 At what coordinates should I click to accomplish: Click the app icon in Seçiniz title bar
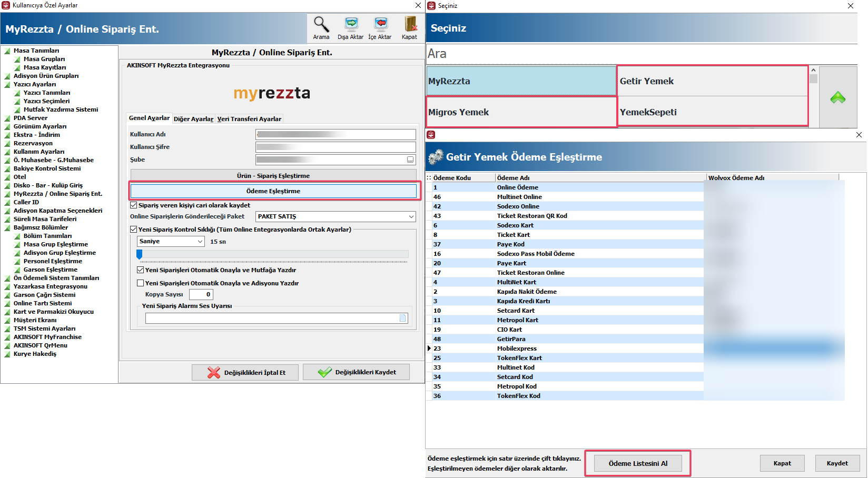[x=431, y=6]
